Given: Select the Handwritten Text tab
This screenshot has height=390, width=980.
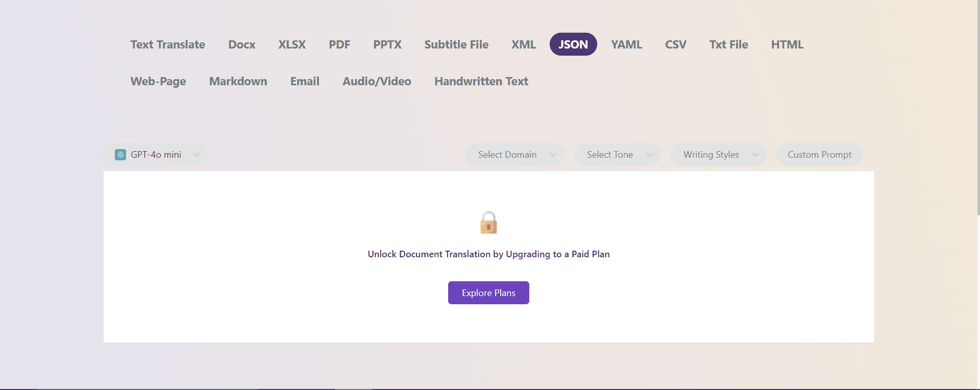Looking at the screenshot, I should 481,81.
